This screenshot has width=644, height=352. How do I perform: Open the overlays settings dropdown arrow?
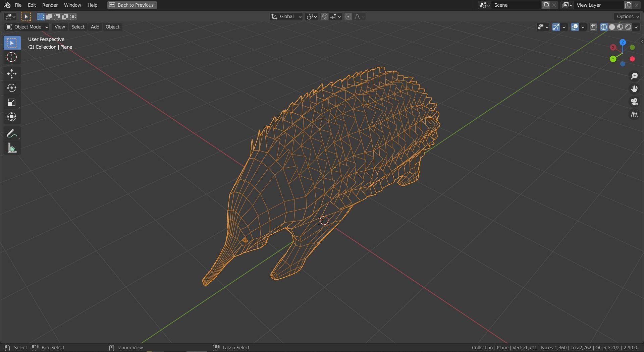(583, 27)
